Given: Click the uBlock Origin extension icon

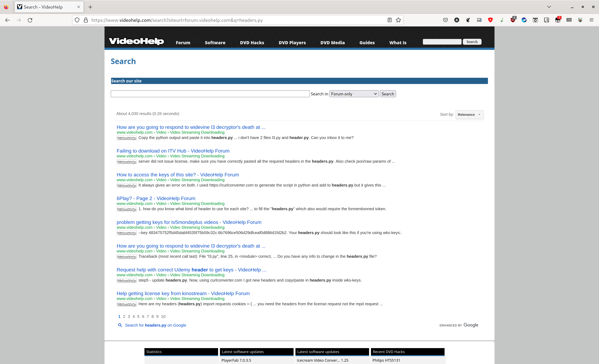Looking at the screenshot, I should tap(513, 20).
